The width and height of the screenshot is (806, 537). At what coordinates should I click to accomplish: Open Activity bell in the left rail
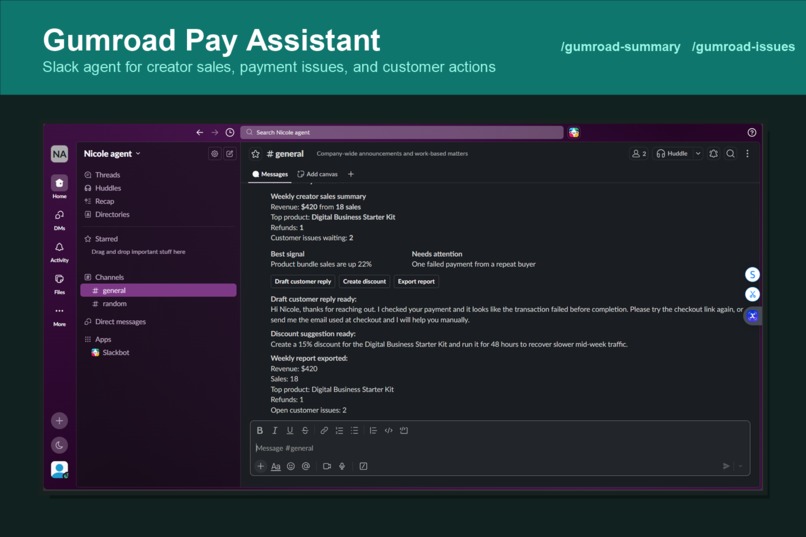(59, 252)
